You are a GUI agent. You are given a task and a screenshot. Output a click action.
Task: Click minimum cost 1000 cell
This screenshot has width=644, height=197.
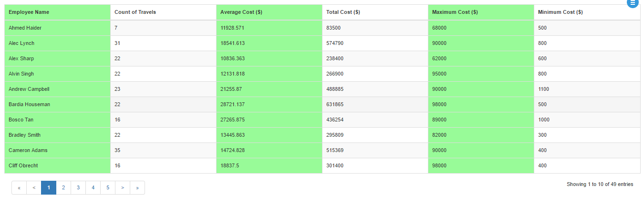[x=587, y=120]
